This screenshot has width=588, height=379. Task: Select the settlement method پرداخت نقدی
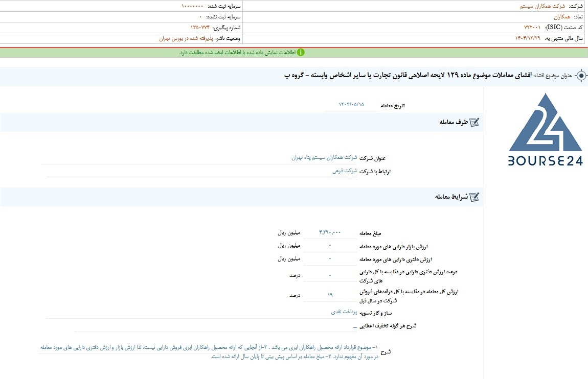click(344, 312)
